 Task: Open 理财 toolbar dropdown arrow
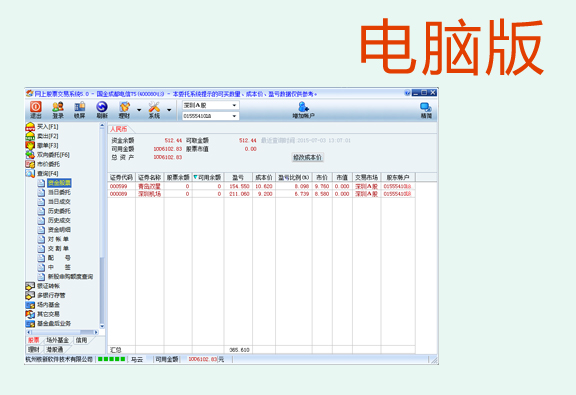[x=139, y=110]
